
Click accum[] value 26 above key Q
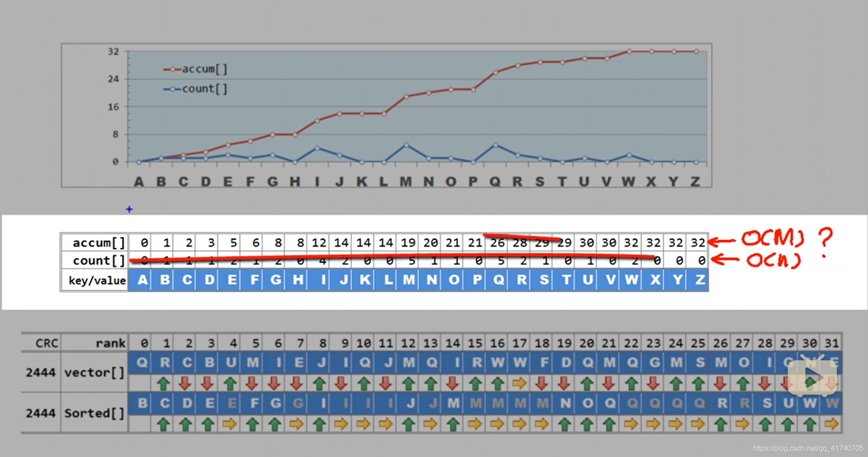tap(497, 243)
